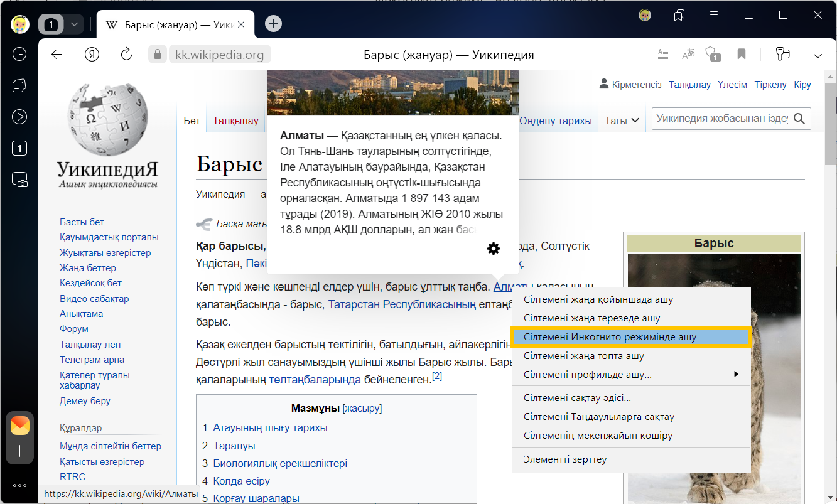Open a new tab with plus button

273,24
